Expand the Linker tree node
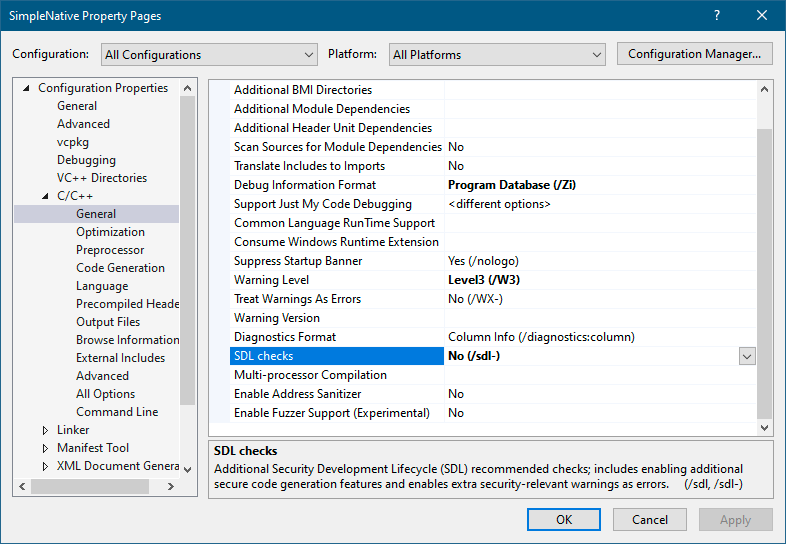The width and height of the screenshot is (786, 544). coord(45,430)
